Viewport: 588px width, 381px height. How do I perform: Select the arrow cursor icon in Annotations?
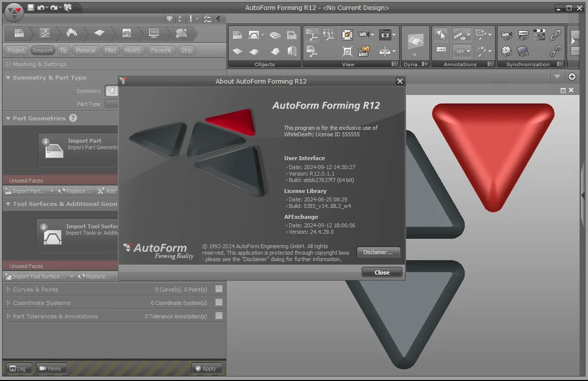[x=441, y=35]
